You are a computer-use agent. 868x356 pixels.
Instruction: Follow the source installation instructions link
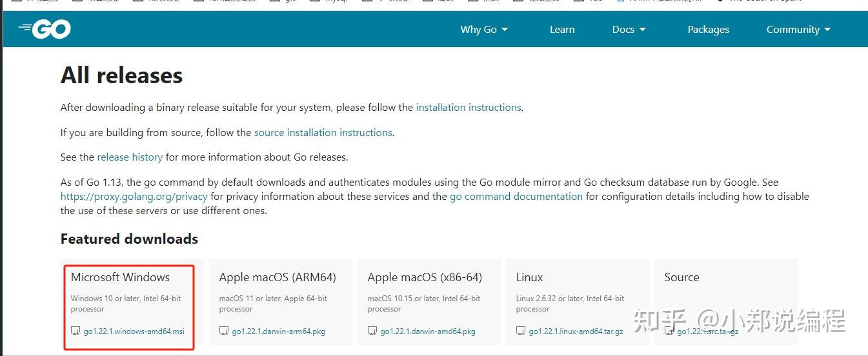[x=323, y=133]
